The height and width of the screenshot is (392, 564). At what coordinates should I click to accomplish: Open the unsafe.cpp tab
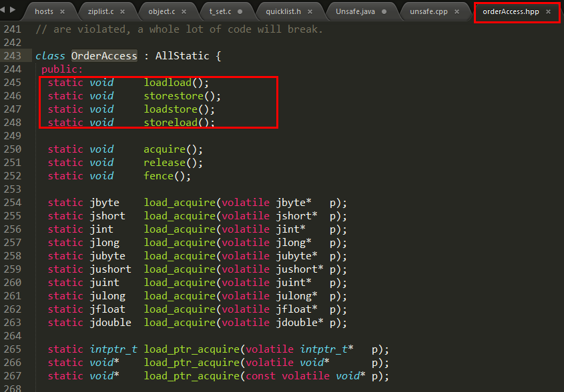pyautogui.click(x=429, y=11)
